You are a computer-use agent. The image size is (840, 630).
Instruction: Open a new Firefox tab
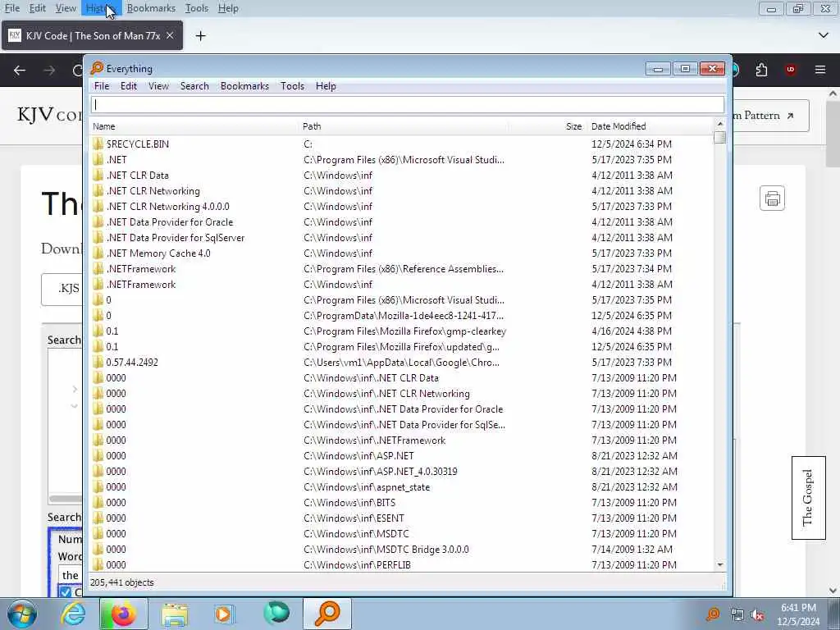pos(200,36)
